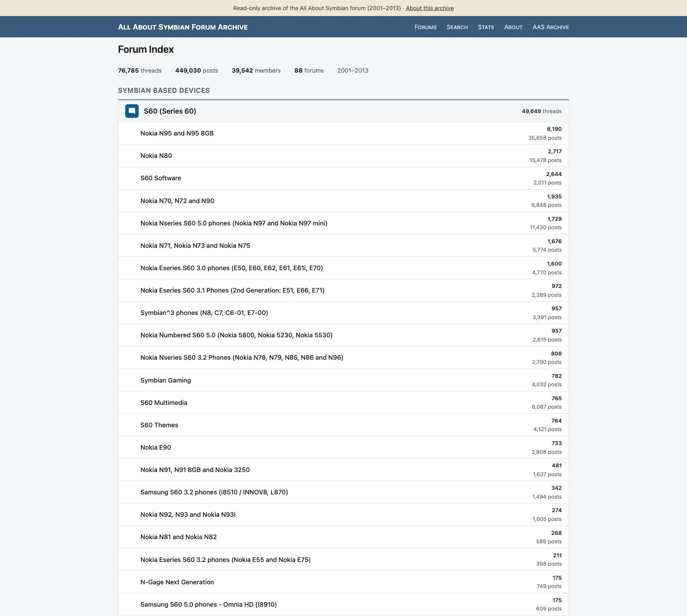Open the Nokia N80 forum
The height and width of the screenshot is (616, 687).
156,156
